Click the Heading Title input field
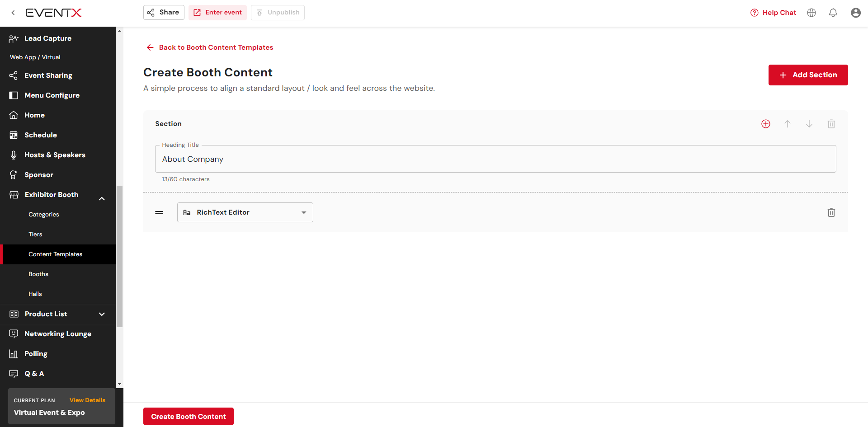 pyautogui.click(x=495, y=159)
